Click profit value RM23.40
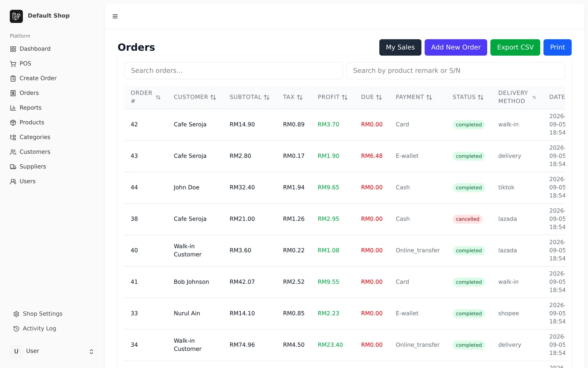Screen dimensions: 588x368 click(330, 345)
